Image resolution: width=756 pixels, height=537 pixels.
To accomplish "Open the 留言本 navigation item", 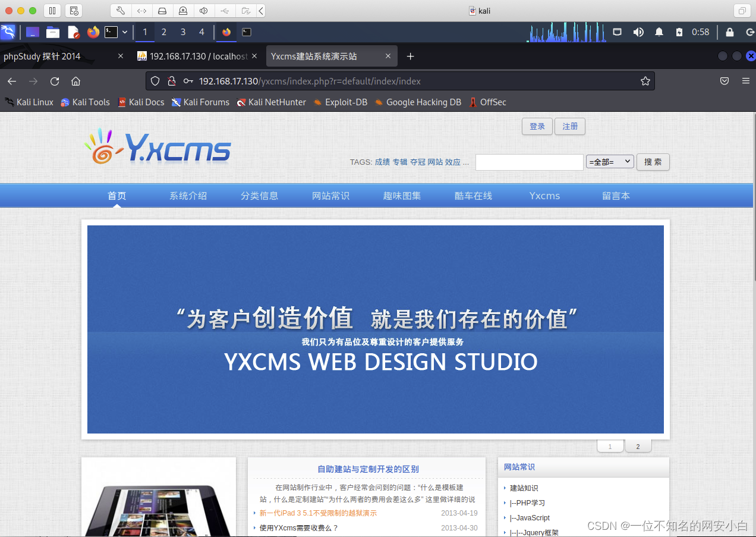I will coord(616,196).
